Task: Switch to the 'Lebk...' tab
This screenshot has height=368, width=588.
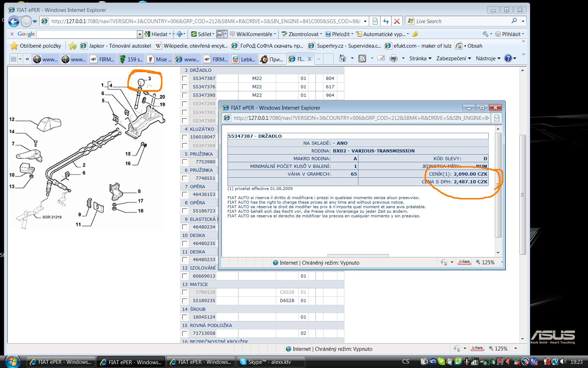Action: tap(244, 59)
